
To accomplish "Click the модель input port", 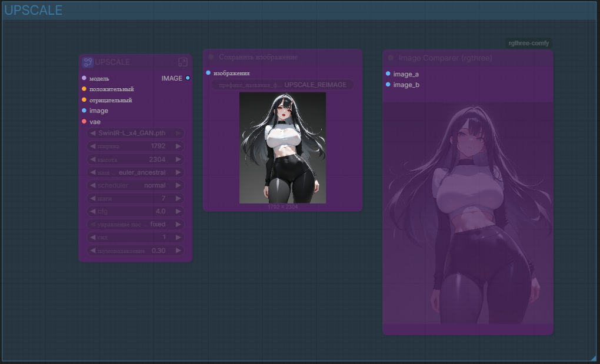I will pos(84,78).
